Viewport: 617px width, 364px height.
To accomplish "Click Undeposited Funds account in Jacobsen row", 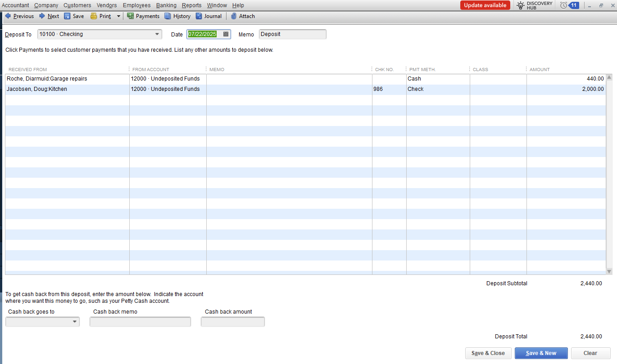I will [168, 89].
